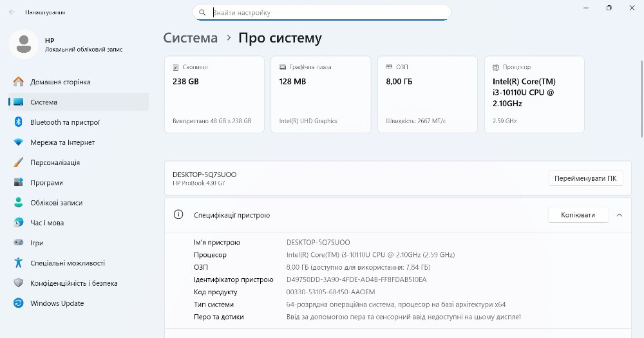Click the Процесор i3-10110U card
The image size is (644, 338).
(535, 95)
